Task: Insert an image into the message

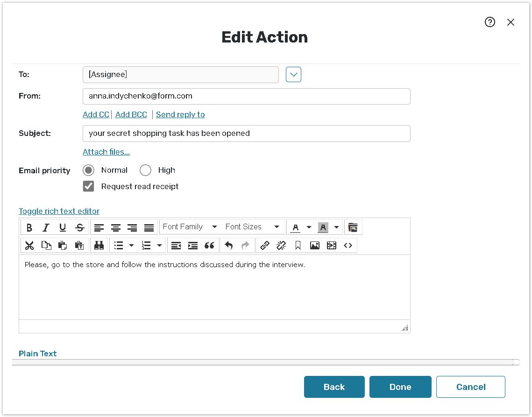Action: point(315,245)
